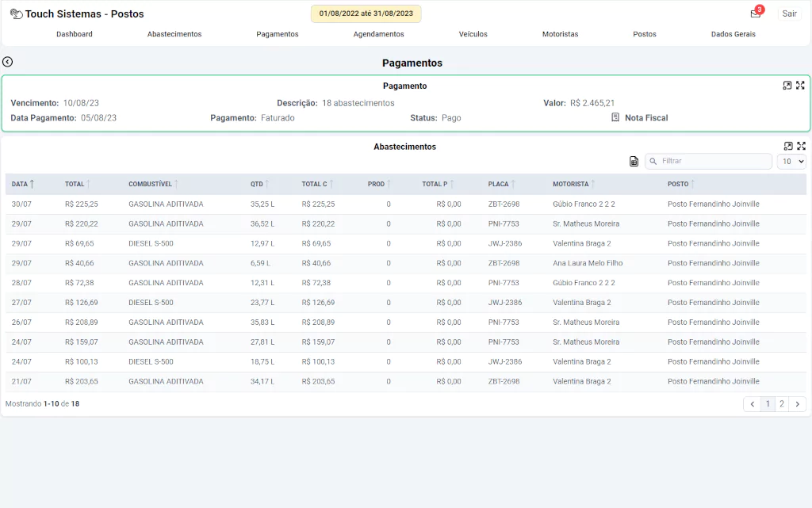The image size is (812, 508).
Task: Go to next page of results
Action: [x=798, y=404]
